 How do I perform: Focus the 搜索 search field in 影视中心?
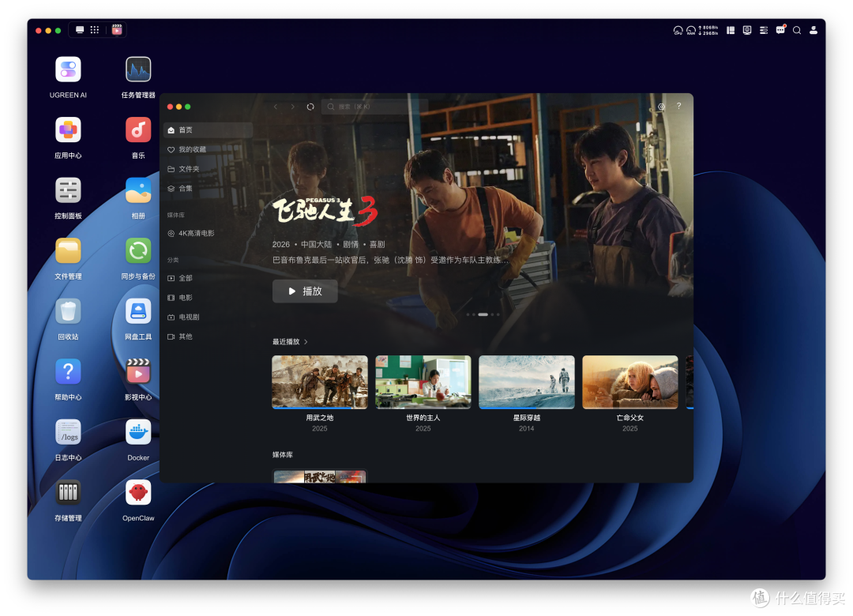pyautogui.click(x=375, y=107)
